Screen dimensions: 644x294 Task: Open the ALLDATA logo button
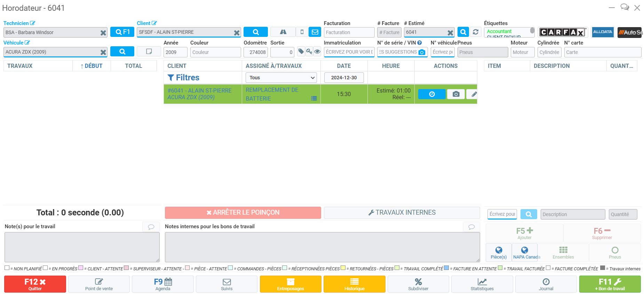point(603,32)
